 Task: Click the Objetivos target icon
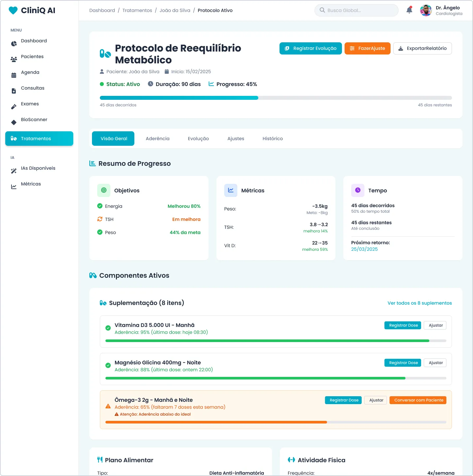(104, 190)
